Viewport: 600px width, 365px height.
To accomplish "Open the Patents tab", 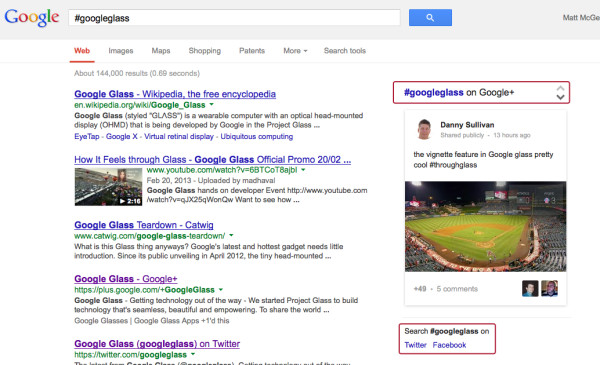I will point(252,51).
